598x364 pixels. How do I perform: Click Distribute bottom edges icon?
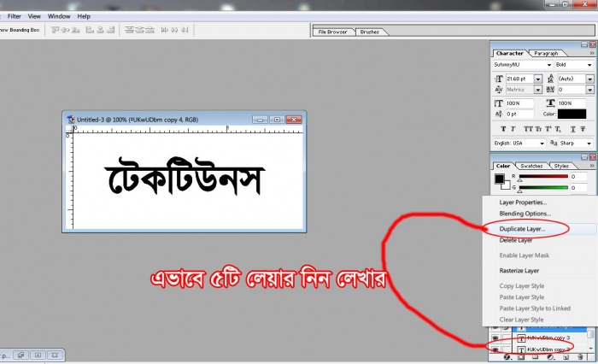point(149,30)
